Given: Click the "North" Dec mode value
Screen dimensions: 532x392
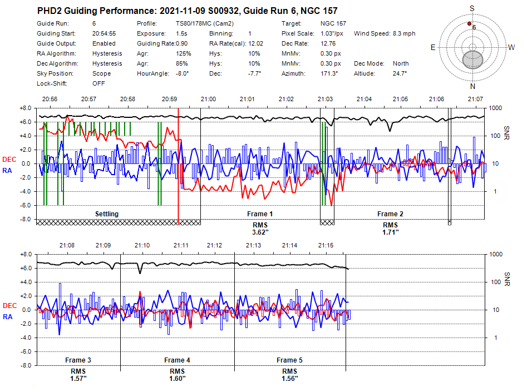Looking at the screenshot, I should (401, 63).
